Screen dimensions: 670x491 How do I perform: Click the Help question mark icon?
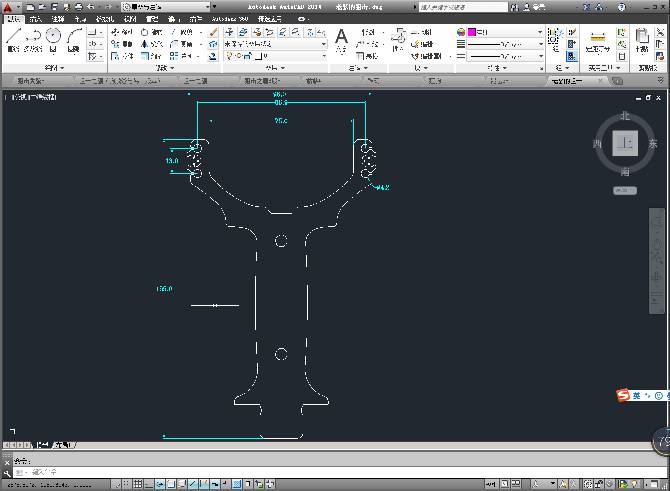point(622,7)
